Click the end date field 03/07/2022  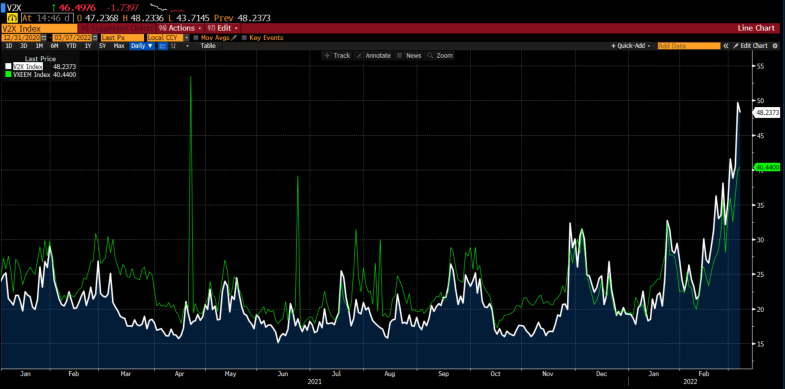click(x=71, y=38)
